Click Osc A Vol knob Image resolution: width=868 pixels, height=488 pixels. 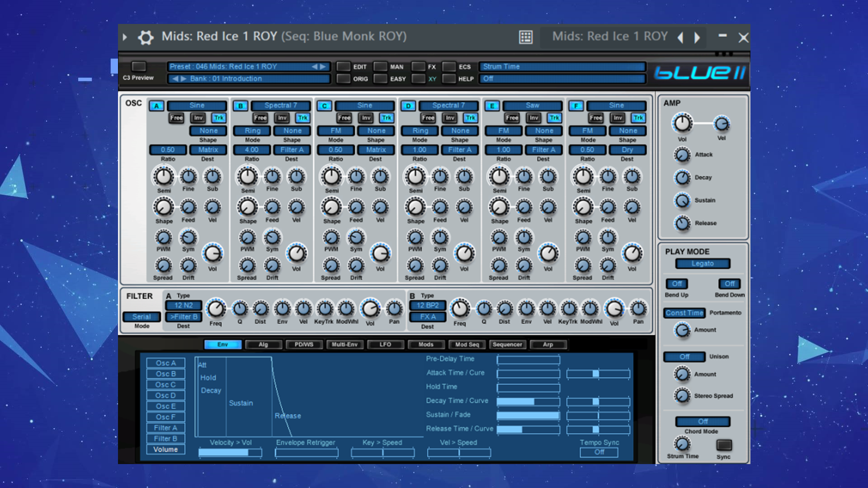pyautogui.click(x=212, y=254)
